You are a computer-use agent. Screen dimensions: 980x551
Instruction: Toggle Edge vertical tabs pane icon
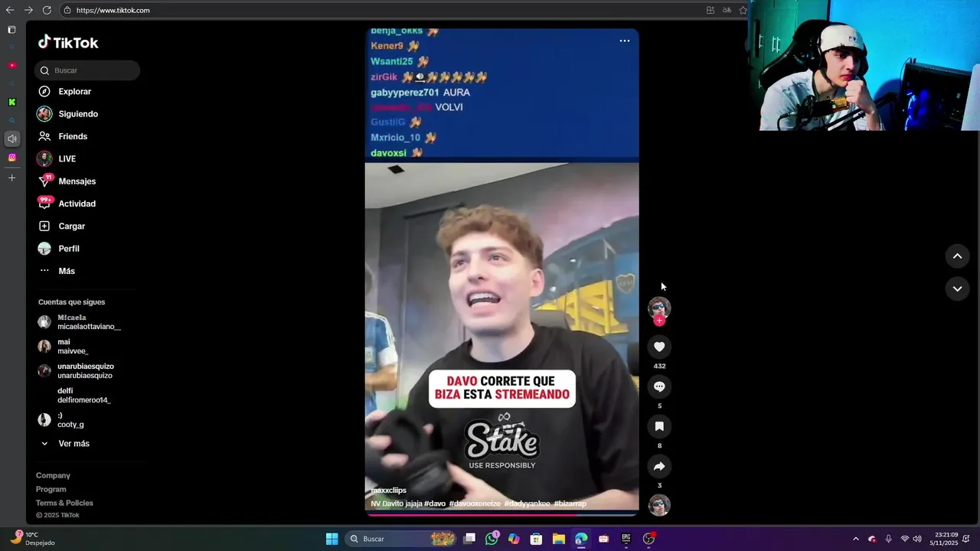point(11,30)
